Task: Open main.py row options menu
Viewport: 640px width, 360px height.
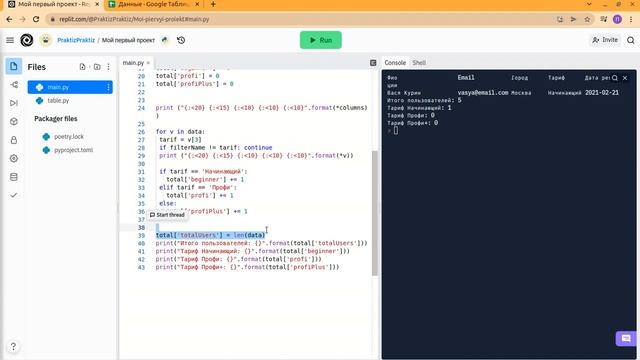Action: pos(109,87)
